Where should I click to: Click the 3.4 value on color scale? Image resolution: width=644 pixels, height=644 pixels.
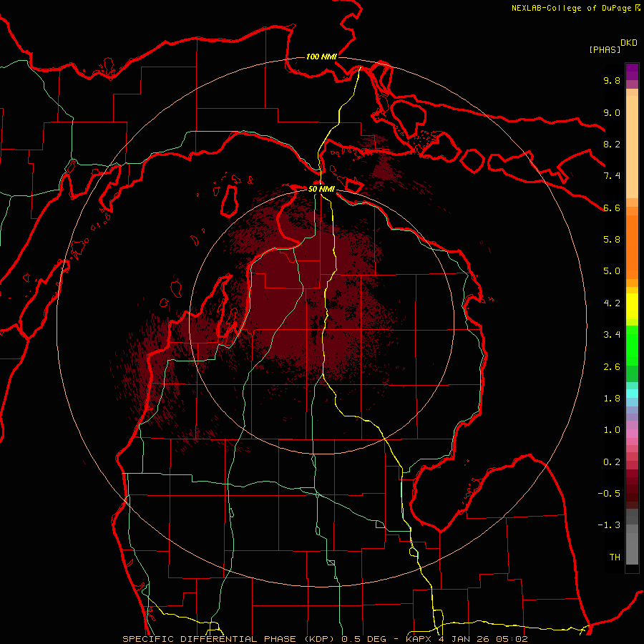(612, 335)
